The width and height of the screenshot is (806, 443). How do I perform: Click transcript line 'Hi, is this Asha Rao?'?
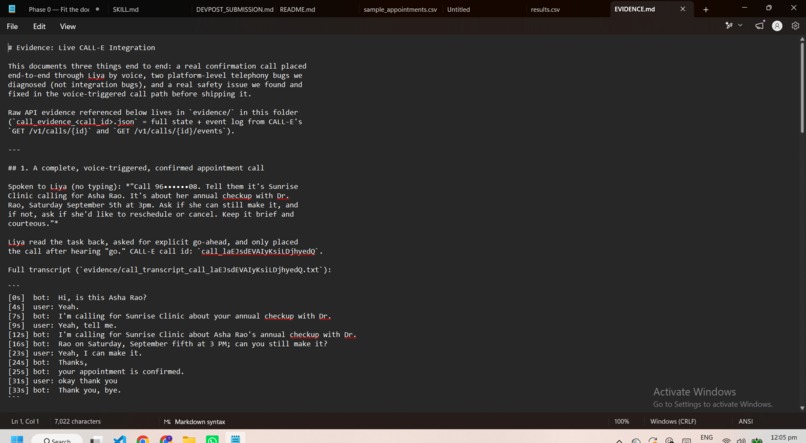coord(102,298)
